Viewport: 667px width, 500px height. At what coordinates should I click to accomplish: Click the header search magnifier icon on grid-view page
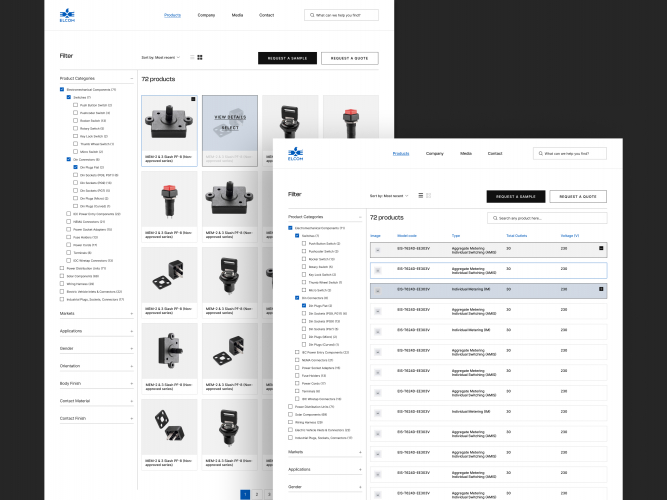click(312, 15)
